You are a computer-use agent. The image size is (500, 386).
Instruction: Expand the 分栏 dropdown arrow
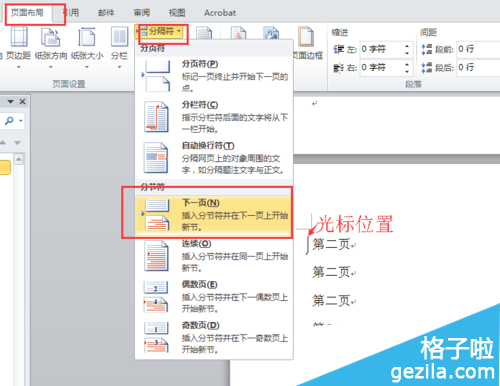119,67
